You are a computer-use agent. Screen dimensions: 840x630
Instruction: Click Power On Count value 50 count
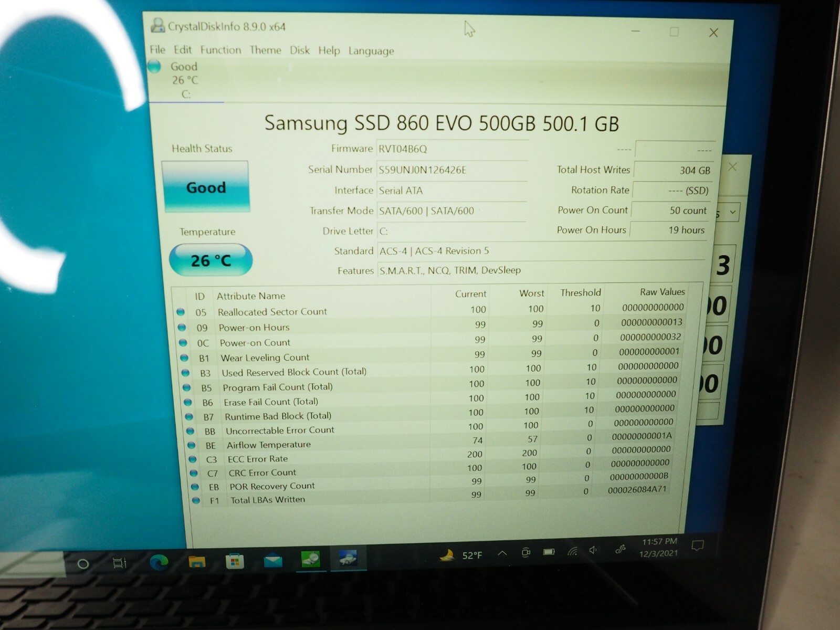coord(670,211)
